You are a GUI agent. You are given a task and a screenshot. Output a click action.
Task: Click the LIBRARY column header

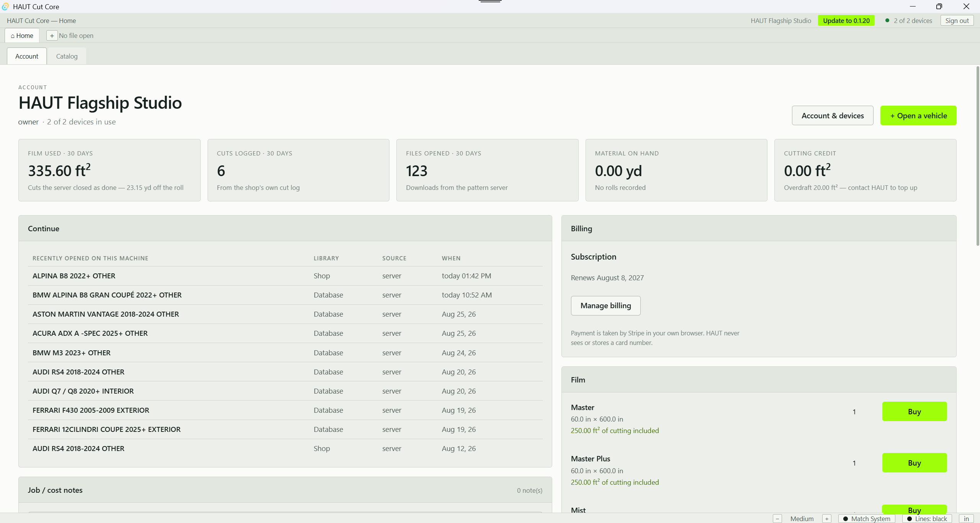point(326,258)
